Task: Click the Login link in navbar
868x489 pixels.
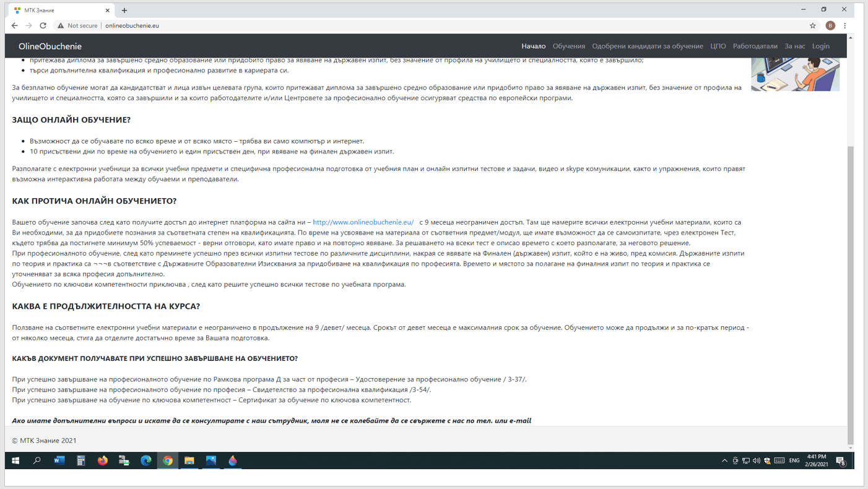Action: coord(821,46)
